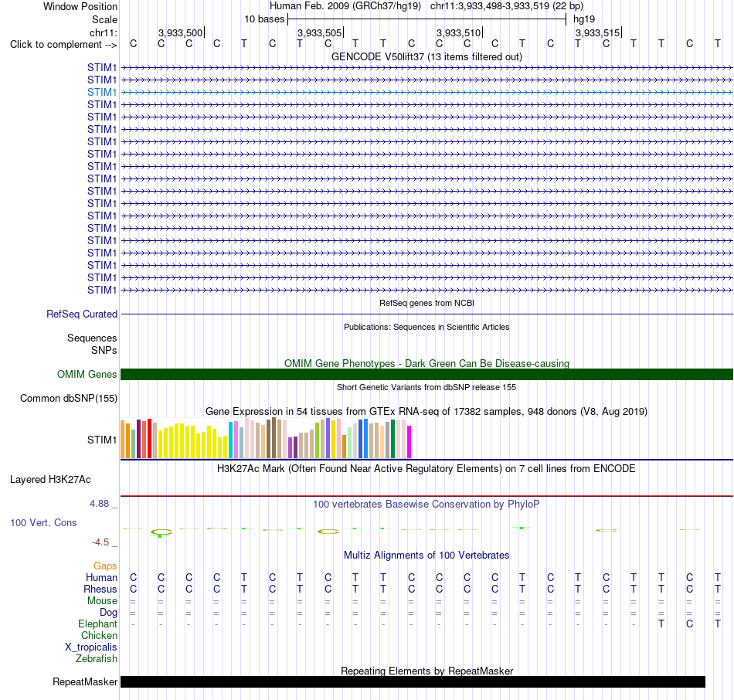Open 'Publications: Sequences in Scientific Articles' title
Image resolution: width=734 pixels, height=700 pixels.
click(426, 327)
